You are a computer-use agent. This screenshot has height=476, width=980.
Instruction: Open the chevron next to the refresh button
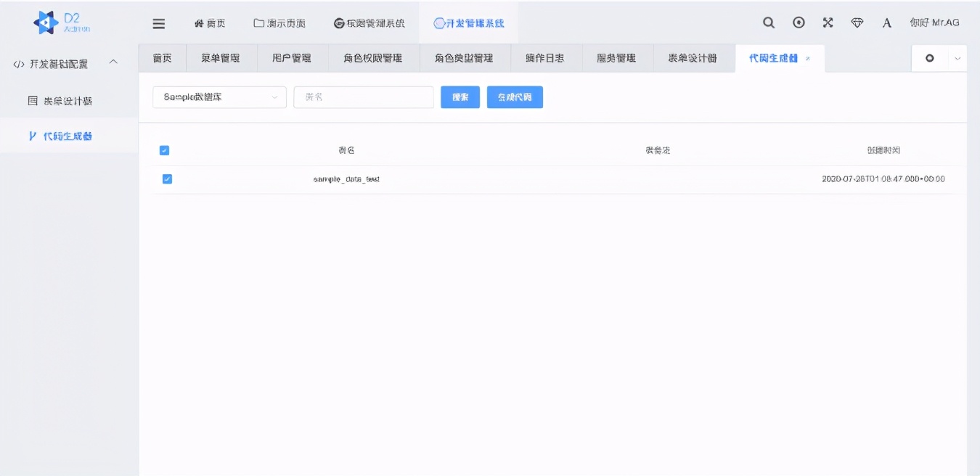coord(957,59)
